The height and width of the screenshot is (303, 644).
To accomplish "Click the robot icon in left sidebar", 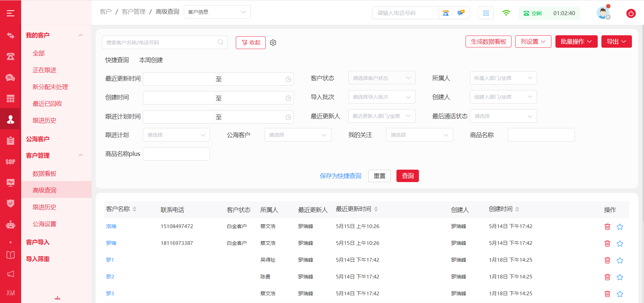I will tap(10, 224).
